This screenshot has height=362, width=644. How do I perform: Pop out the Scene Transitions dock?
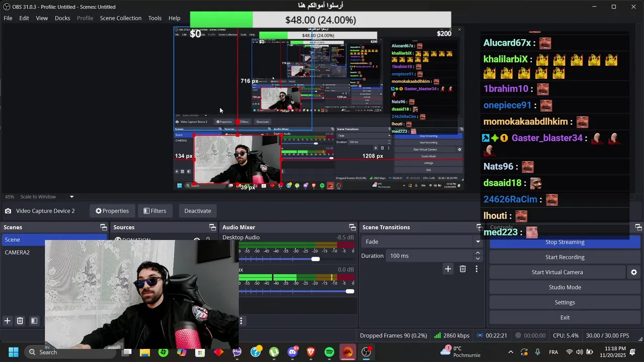click(479, 227)
